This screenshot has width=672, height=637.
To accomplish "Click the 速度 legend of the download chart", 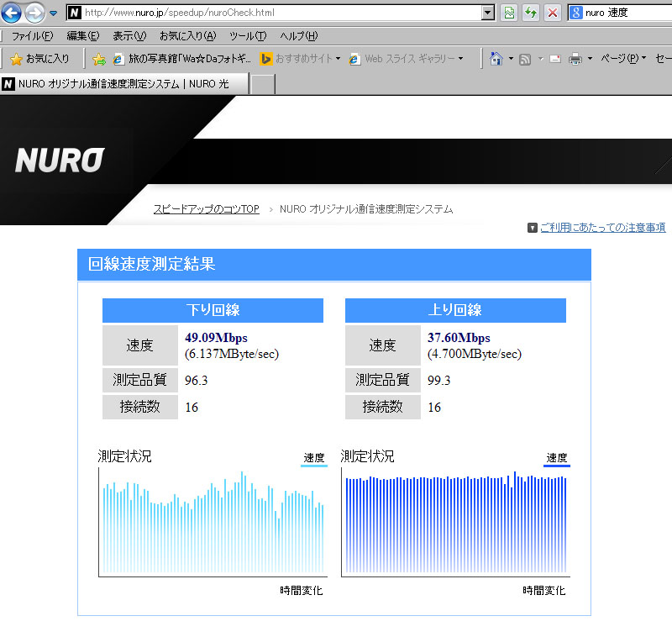I will (314, 459).
